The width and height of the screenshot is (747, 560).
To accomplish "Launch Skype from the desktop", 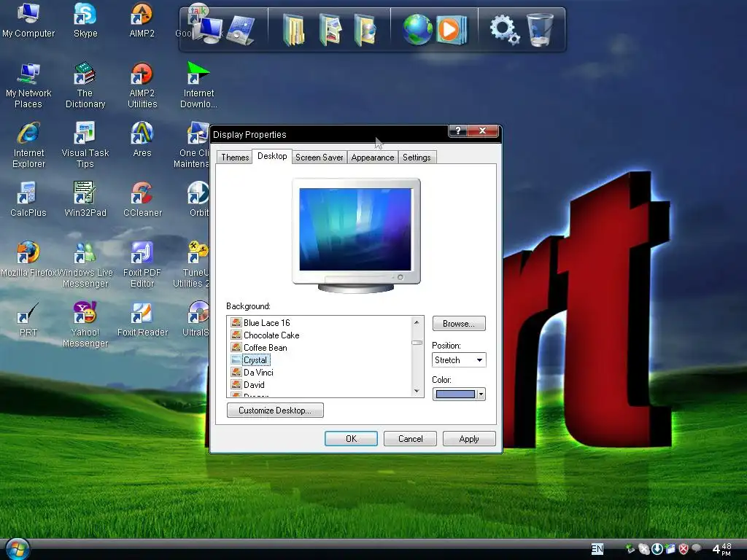I will coord(85,20).
